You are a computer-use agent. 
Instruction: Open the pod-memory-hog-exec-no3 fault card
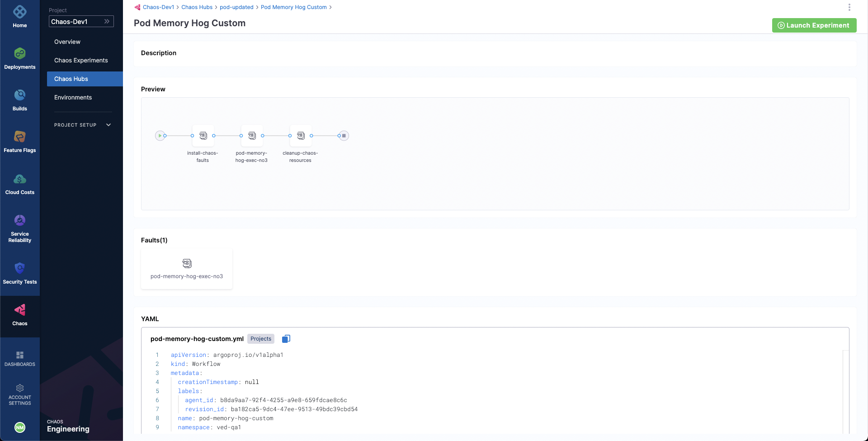coord(187,269)
